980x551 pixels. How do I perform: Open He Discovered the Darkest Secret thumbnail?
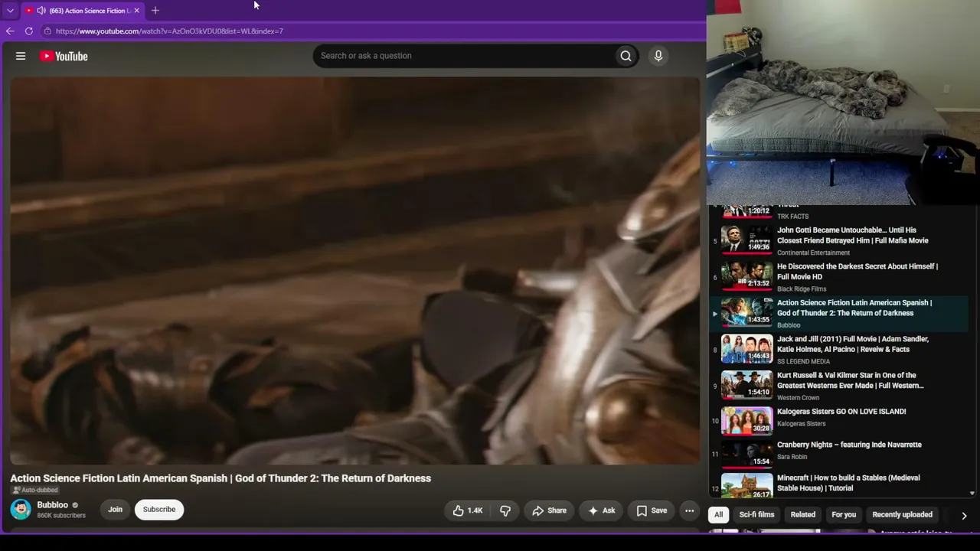coord(746,276)
